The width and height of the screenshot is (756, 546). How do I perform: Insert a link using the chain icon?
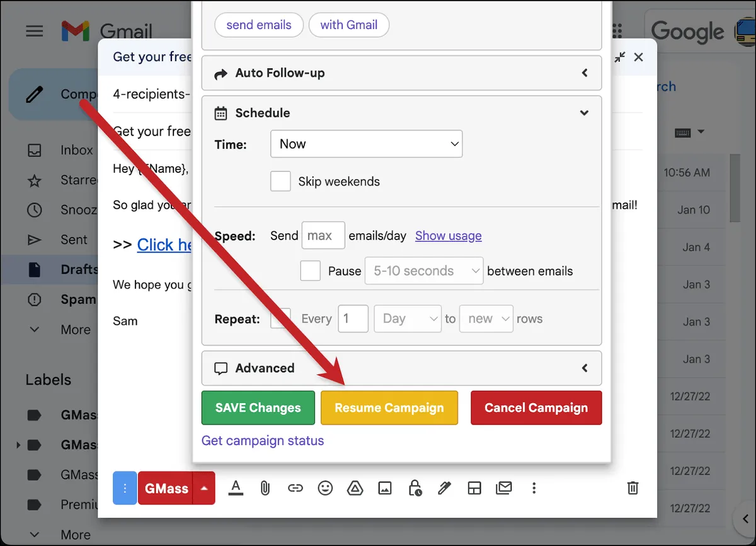(x=295, y=487)
